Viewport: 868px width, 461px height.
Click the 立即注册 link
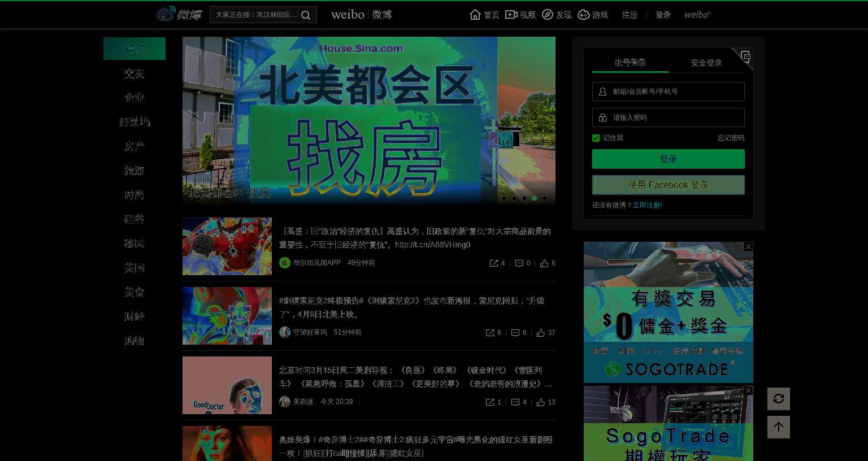(x=647, y=205)
